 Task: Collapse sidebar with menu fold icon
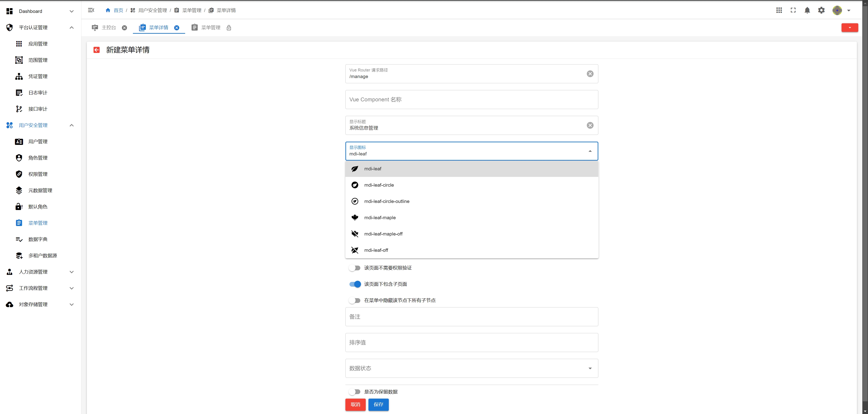pyautogui.click(x=91, y=10)
